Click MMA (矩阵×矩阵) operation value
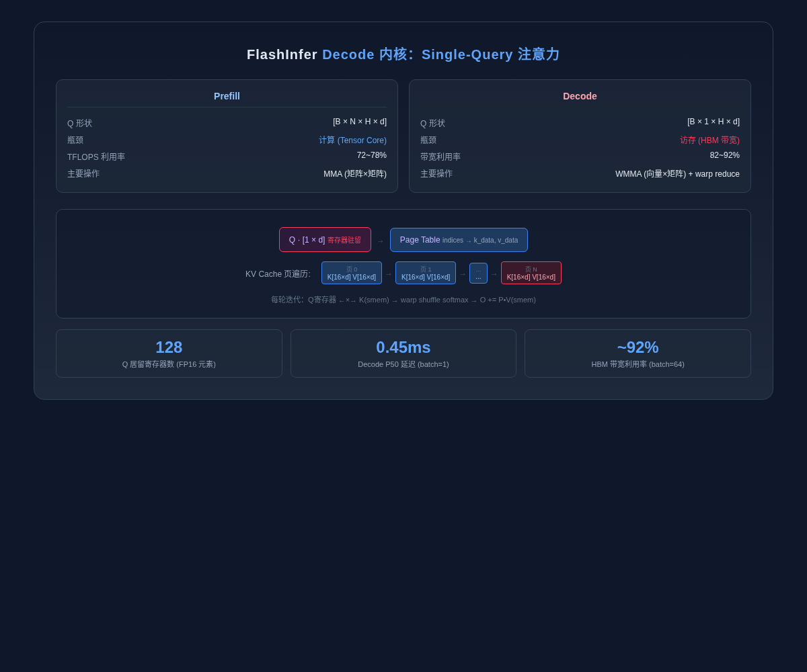The height and width of the screenshot is (672, 807). pos(355,174)
